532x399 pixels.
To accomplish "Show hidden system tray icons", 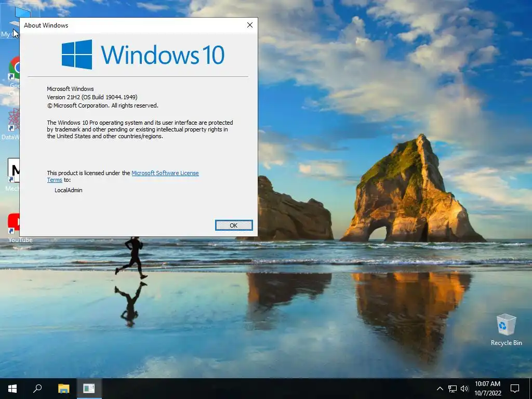I will tap(440, 389).
